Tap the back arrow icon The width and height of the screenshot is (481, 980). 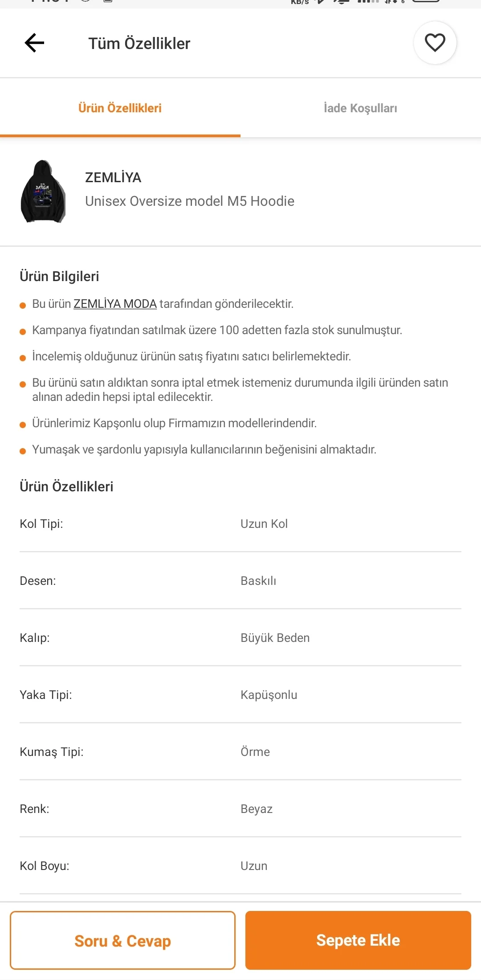point(34,43)
